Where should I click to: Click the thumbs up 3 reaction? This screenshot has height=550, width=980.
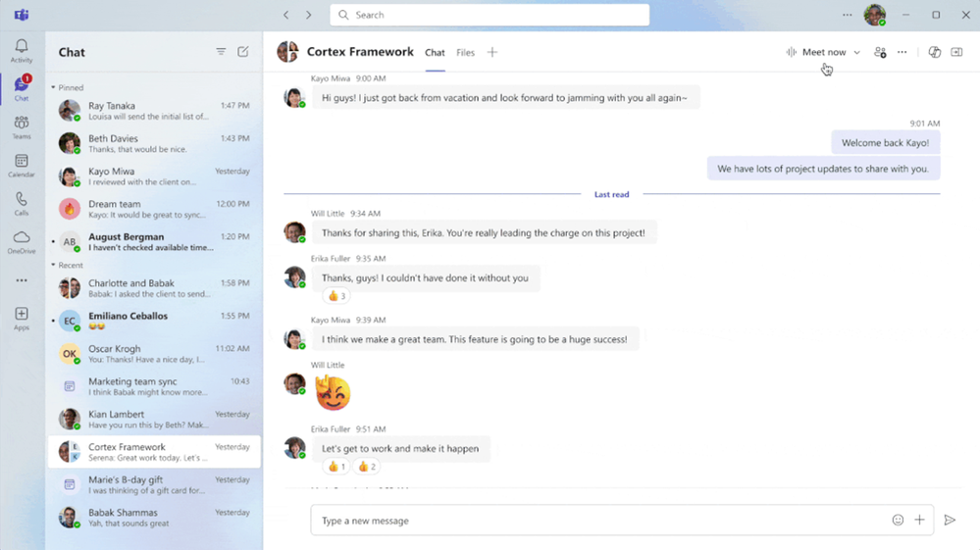[336, 296]
